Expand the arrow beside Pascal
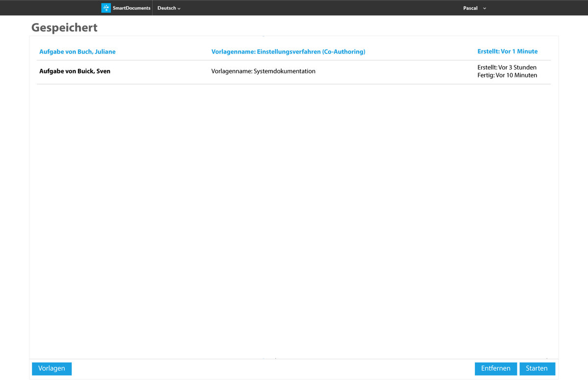The height and width of the screenshot is (383, 588). point(485,8)
